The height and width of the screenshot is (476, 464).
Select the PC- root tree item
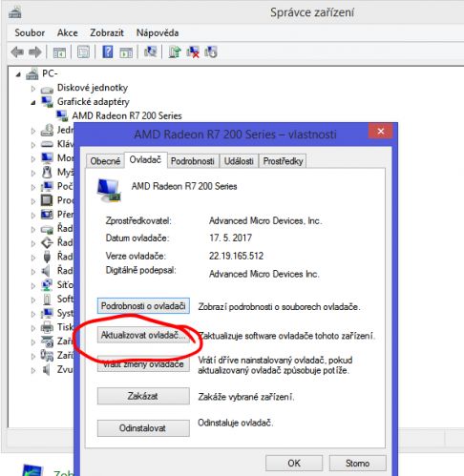pos(50,73)
